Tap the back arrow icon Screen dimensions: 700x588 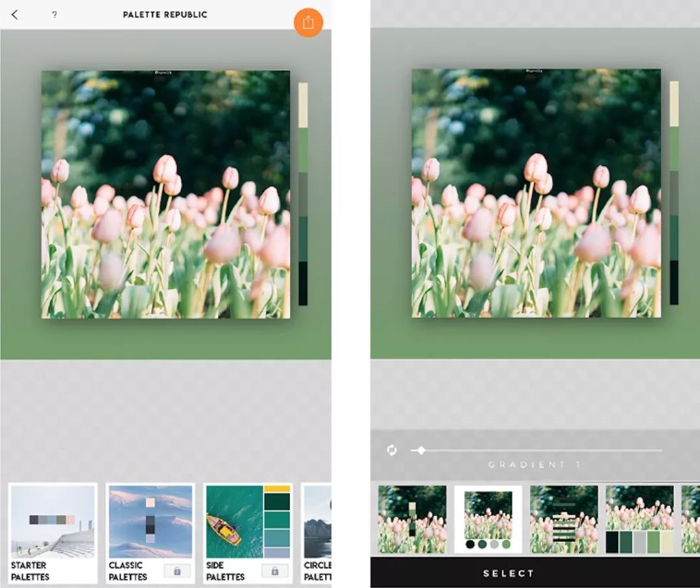[x=15, y=14]
